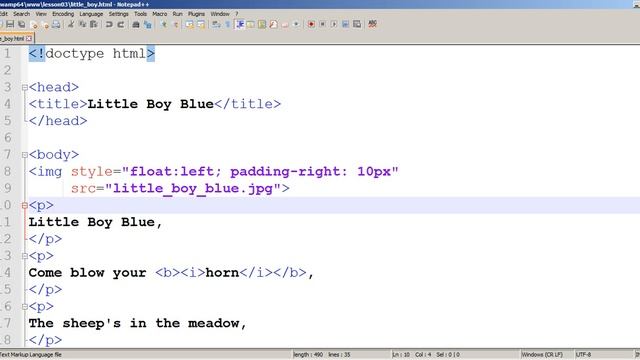Image resolution: width=640 pixels, height=360 pixels.
Task: Click the 'Little Boy Blue' title text
Action: tap(151, 104)
